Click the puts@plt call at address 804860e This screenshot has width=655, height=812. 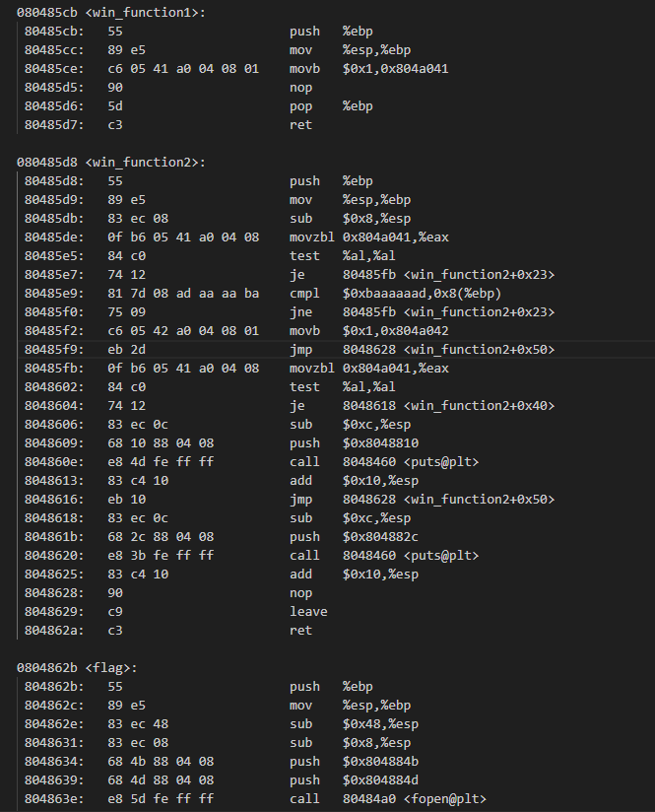[x=380, y=462]
